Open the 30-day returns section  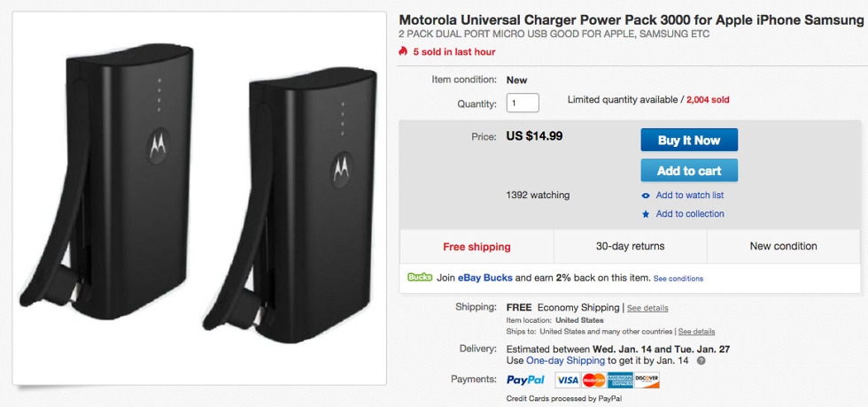click(630, 246)
